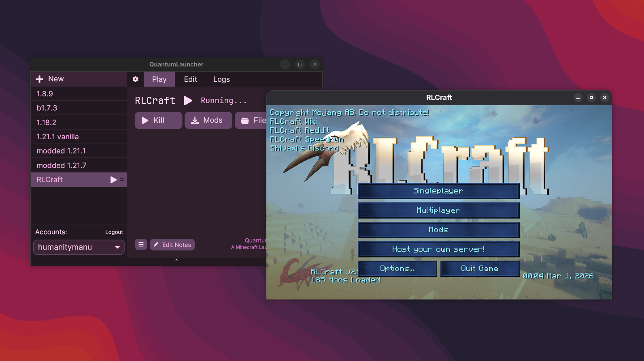
Task: Select the 1.18.2 instance
Action: tap(79, 122)
